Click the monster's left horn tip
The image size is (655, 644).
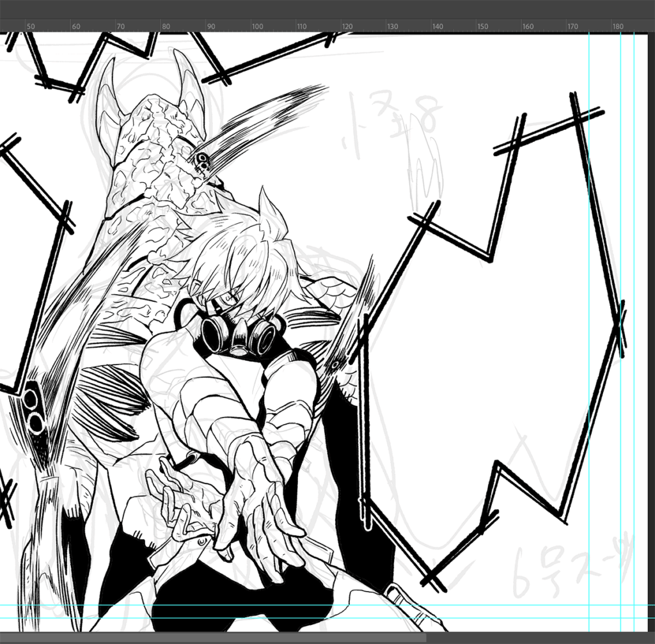(106, 64)
